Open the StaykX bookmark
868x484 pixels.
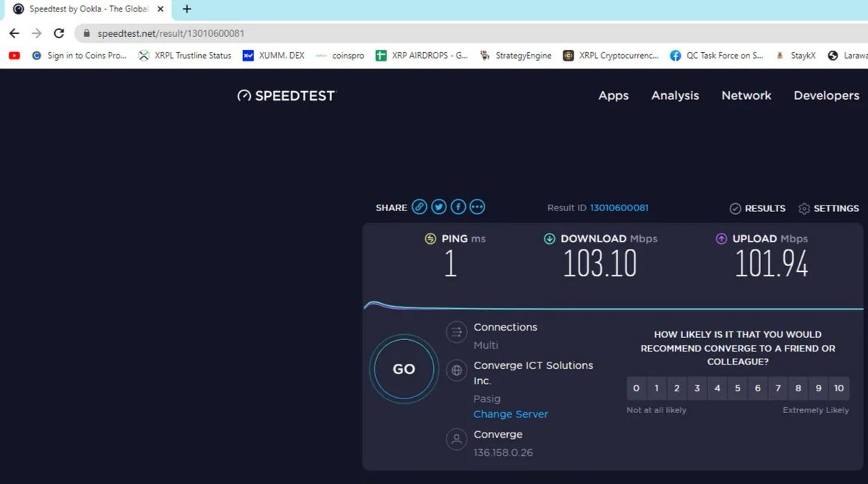[795, 55]
